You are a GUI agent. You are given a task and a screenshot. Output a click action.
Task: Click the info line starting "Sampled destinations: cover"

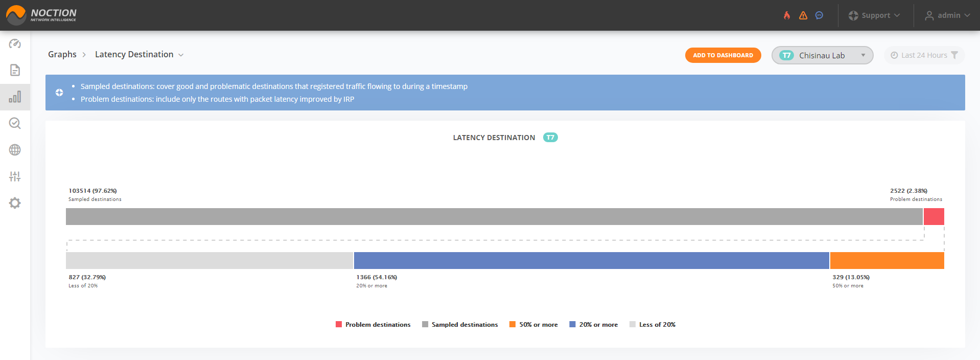(274, 86)
